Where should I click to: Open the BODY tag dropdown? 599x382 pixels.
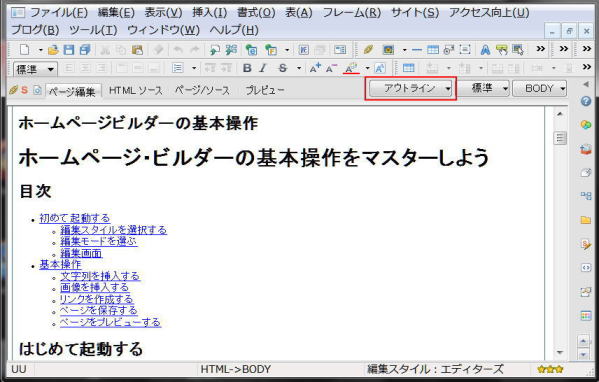(539, 89)
